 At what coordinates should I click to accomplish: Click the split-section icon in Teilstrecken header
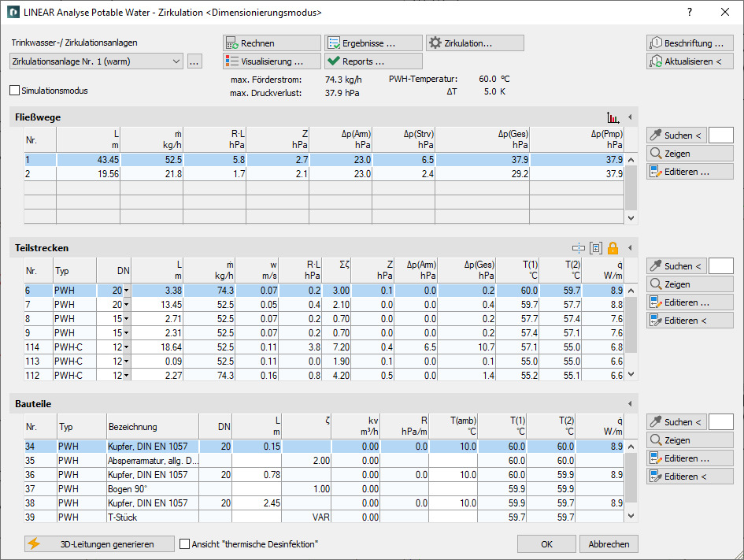579,248
